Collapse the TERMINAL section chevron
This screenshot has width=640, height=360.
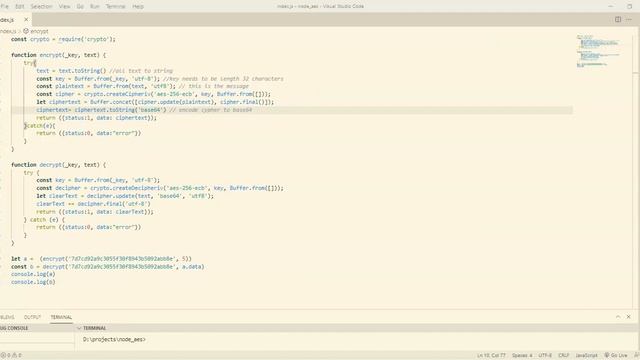[x=79, y=328]
